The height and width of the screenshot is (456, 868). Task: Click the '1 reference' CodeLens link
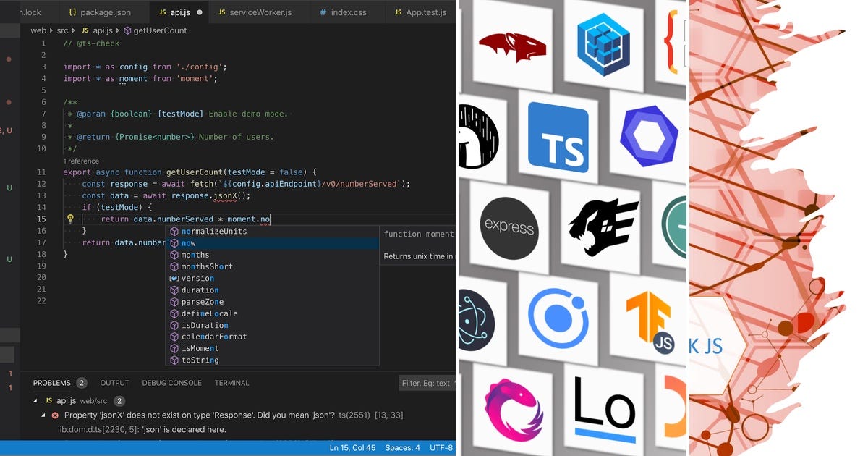pos(81,161)
